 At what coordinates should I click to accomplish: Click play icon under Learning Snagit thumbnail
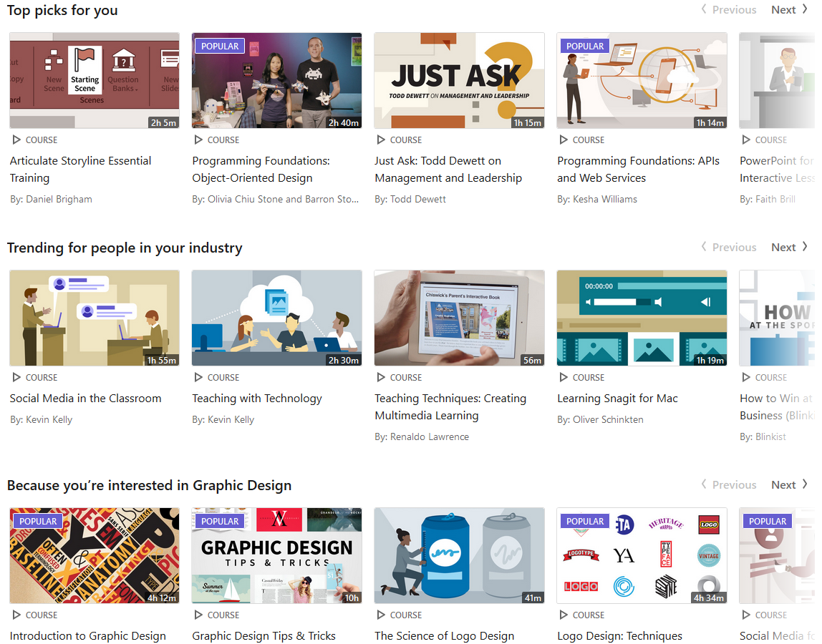(x=564, y=377)
